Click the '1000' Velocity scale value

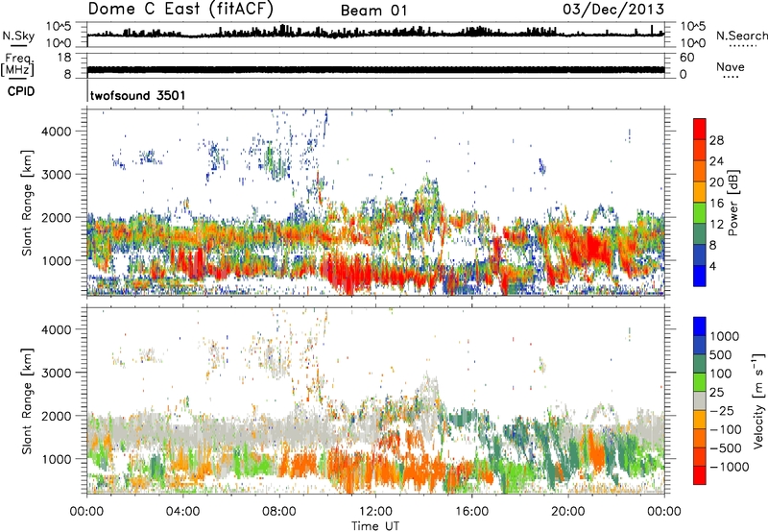(x=725, y=336)
